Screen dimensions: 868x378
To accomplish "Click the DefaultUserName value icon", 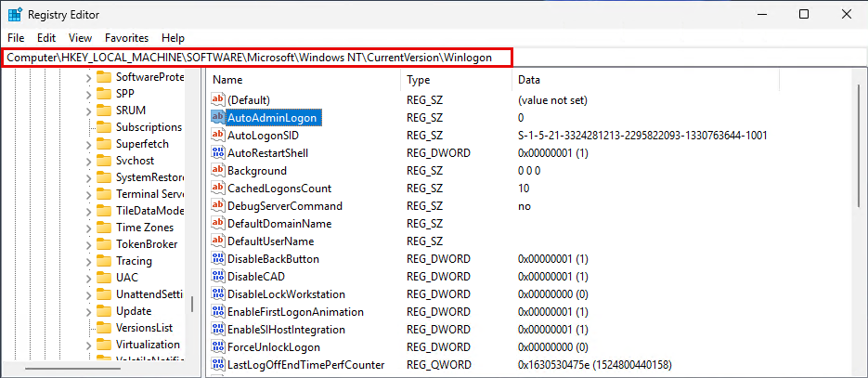I will point(218,241).
